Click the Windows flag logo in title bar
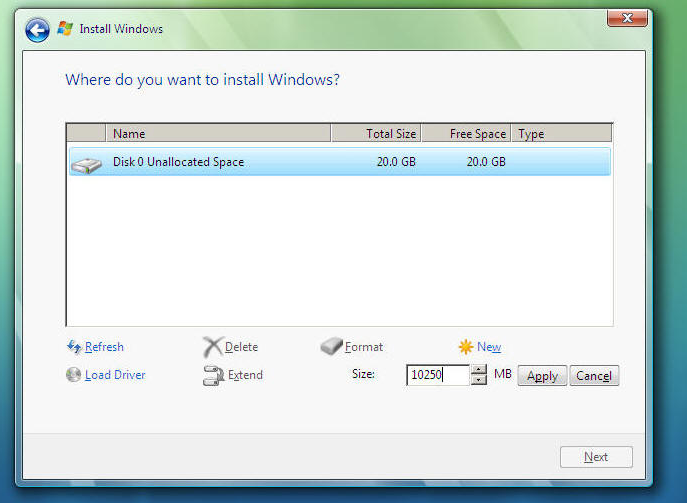The height and width of the screenshot is (503, 687). [x=65, y=29]
